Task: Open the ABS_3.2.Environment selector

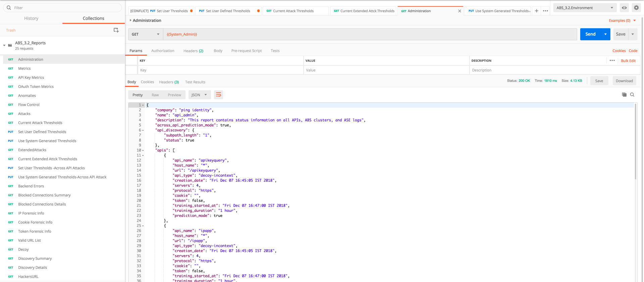Action: click(585, 8)
